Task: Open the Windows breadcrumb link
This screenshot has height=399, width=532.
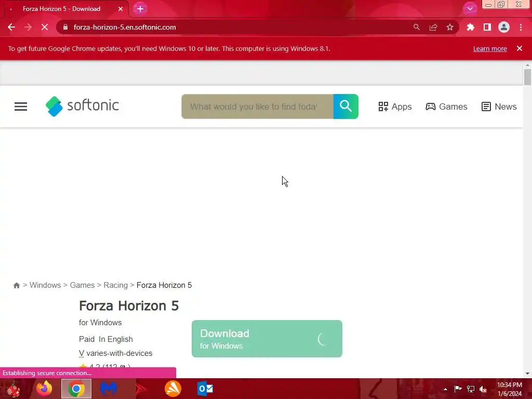Action: pos(45,285)
